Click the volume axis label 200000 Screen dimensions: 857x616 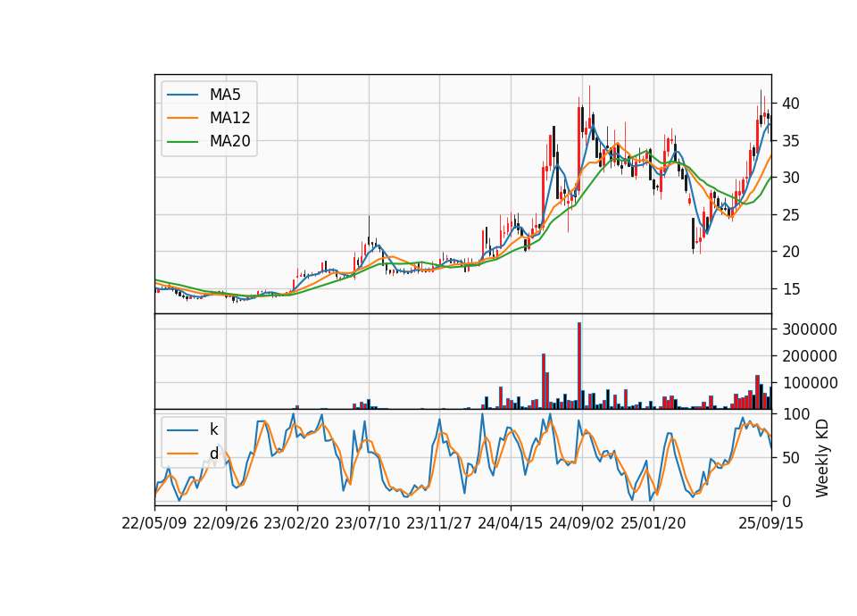tap(810, 356)
